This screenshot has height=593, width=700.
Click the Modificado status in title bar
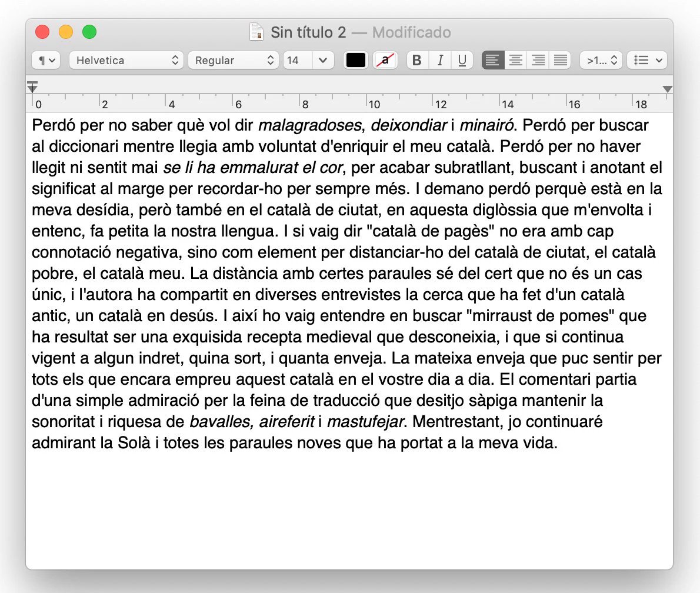(x=412, y=32)
